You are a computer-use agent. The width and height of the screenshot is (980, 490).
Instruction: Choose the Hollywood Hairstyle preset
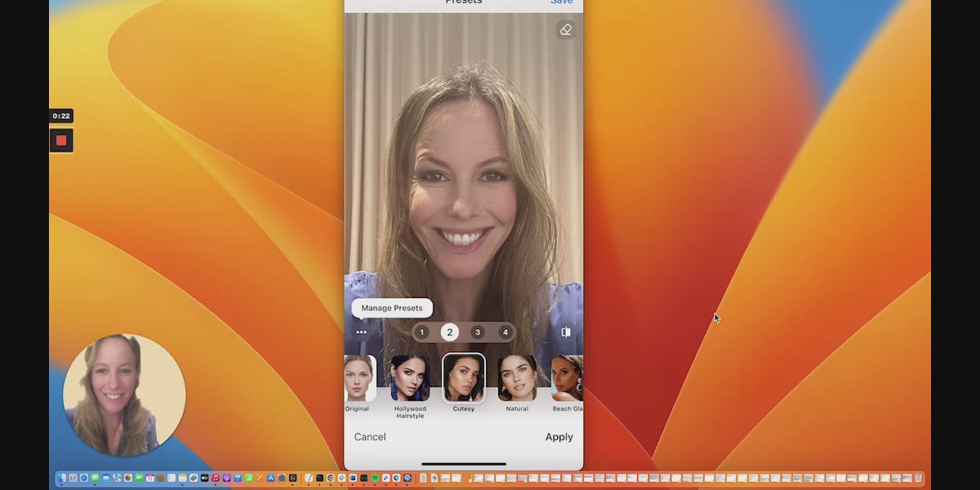point(410,378)
